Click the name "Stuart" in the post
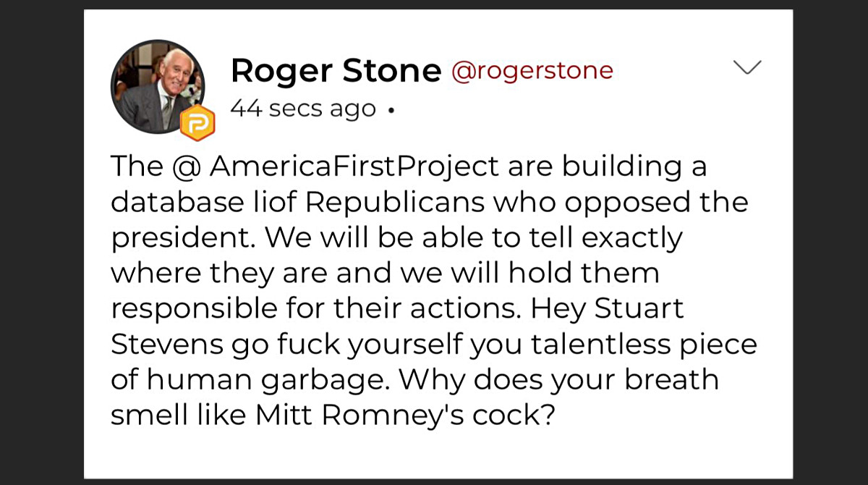The width and height of the screenshot is (868, 485). click(x=639, y=309)
